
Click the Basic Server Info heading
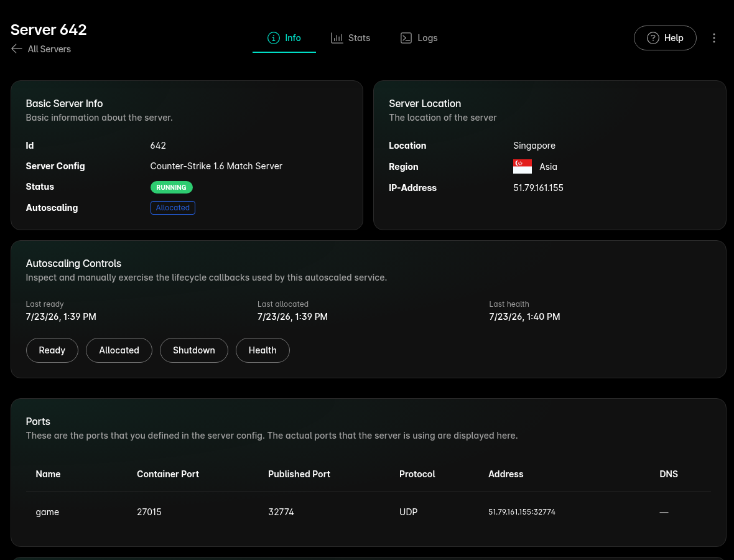pos(64,103)
